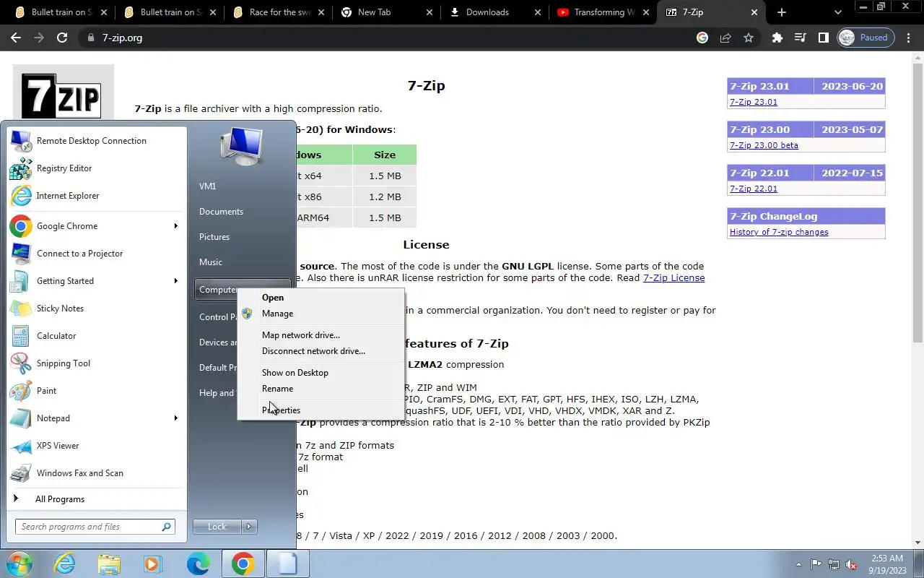This screenshot has height=578, width=924.
Task: Open File Explorer on the taskbar
Action: pos(109,564)
